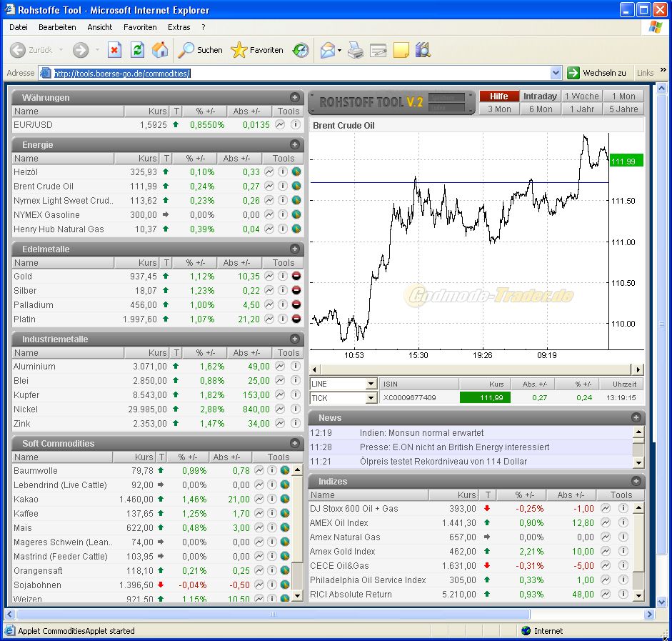The width and height of the screenshot is (672, 641).
Task: Select the 1 Woche chart tab
Action: coord(581,96)
